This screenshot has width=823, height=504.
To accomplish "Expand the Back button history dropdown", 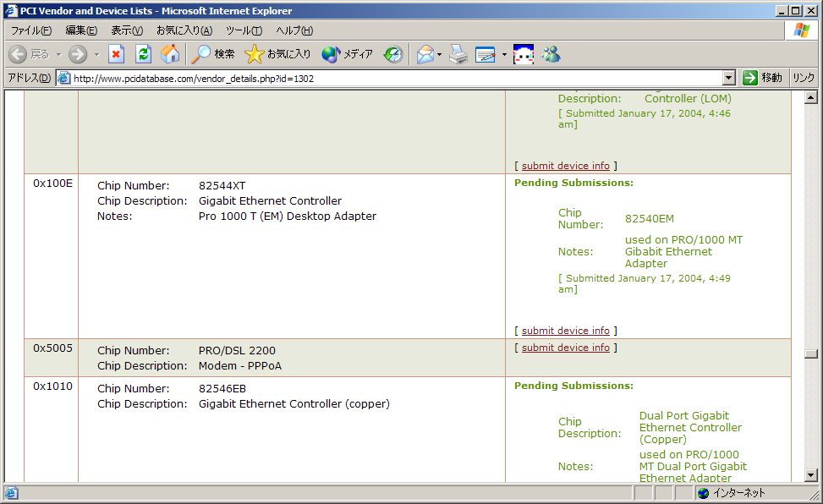I will click(59, 54).
